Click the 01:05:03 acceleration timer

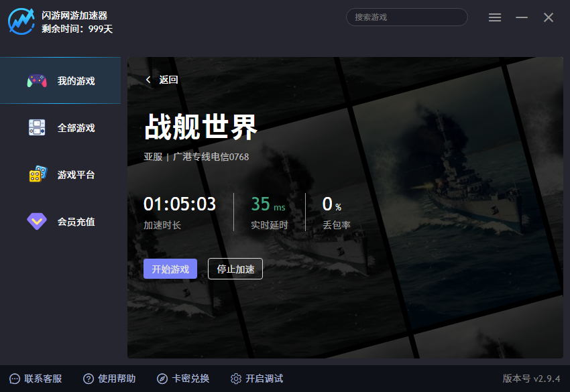(180, 204)
